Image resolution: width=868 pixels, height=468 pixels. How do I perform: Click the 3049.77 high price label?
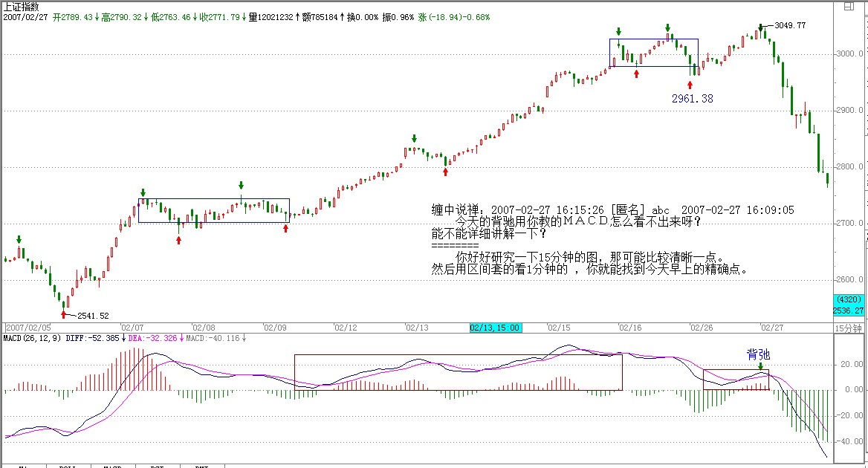(x=790, y=25)
